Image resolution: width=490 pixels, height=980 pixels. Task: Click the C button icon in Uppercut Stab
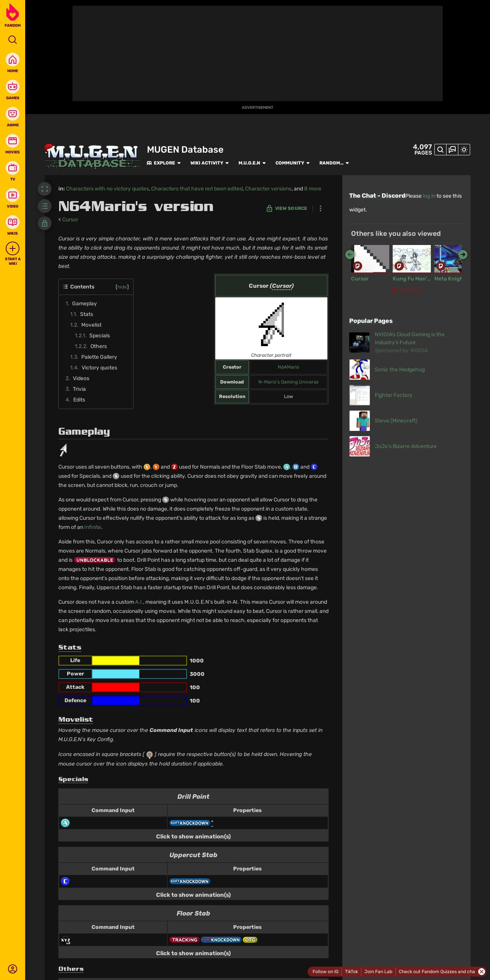(x=65, y=881)
